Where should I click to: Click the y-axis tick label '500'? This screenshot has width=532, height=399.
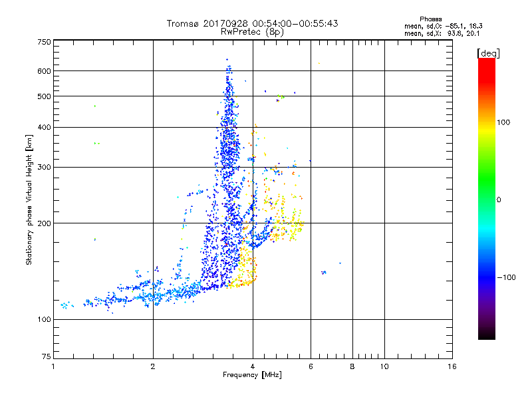click(x=45, y=96)
